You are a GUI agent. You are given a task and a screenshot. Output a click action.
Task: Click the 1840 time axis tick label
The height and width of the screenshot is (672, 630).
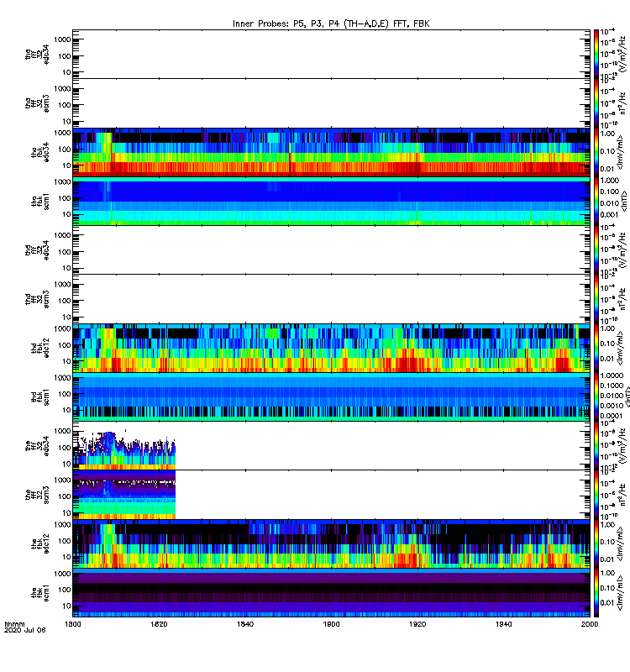coord(245,624)
